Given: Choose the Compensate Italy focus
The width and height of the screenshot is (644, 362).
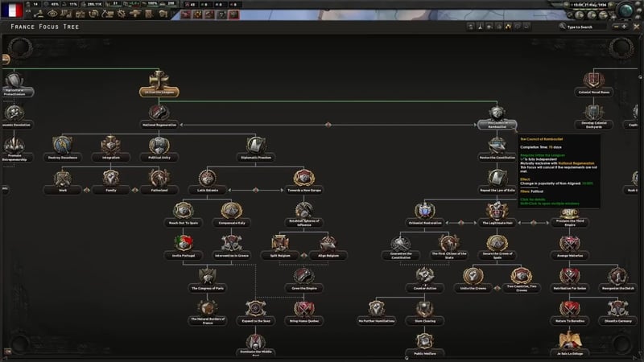Looking at the screenshot, I should point(232,215).
